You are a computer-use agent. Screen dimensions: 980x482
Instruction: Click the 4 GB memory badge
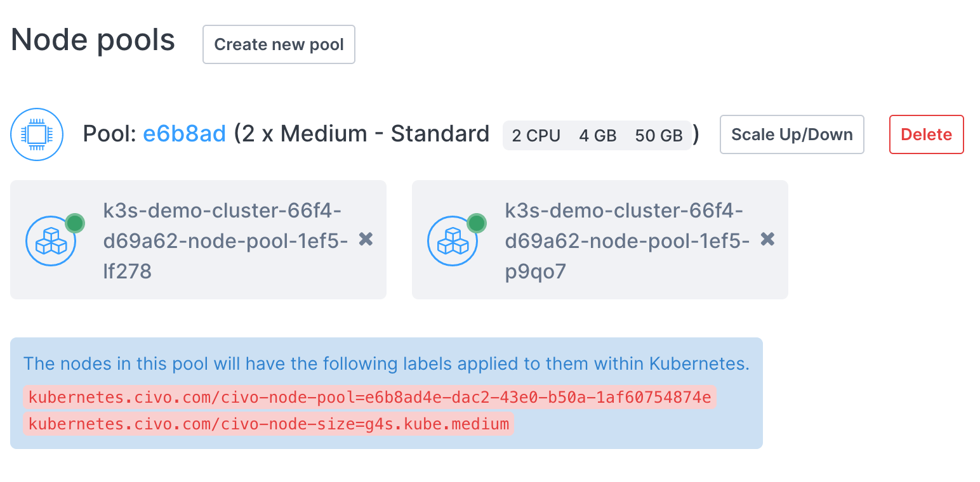click(597, 136)
